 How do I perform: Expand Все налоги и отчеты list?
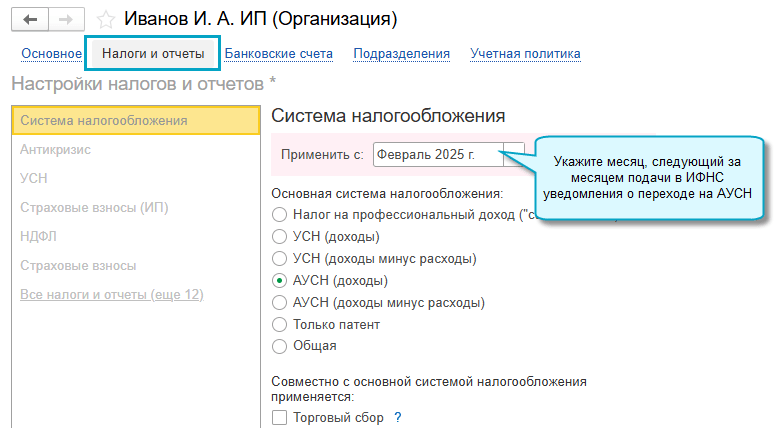tap(112, 294)
